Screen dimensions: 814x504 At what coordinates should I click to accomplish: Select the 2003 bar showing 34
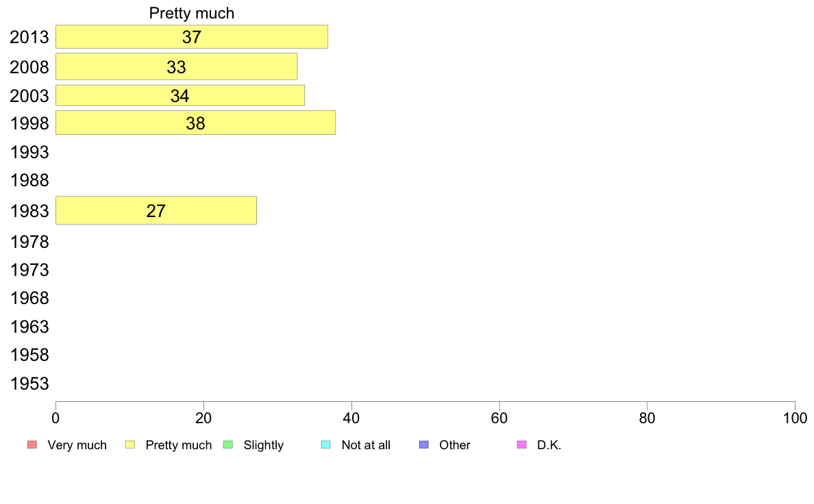click(x=180, y=95)
